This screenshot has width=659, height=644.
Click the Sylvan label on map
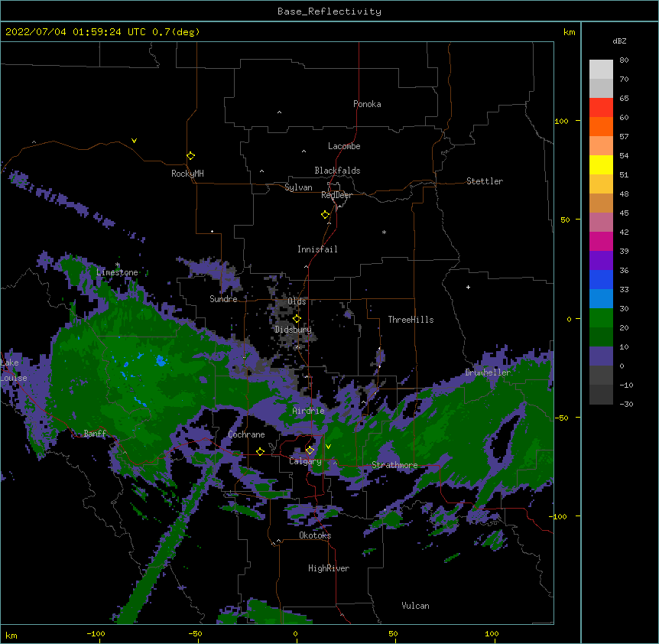coord(298,187)
